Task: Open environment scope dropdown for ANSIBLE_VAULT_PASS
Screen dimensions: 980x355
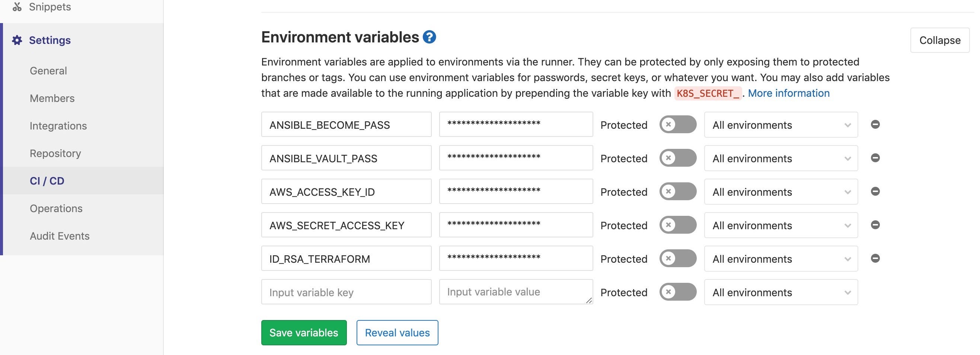Action: [x=781, y=158]
